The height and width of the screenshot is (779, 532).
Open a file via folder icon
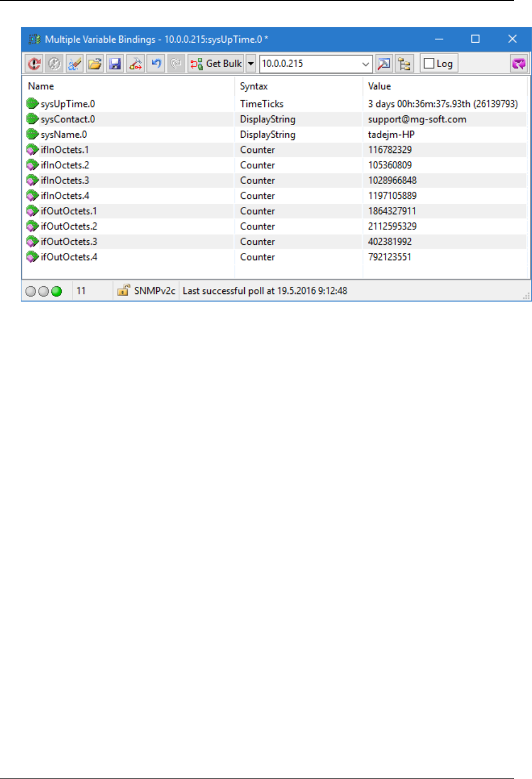click(x=94, y=64)
